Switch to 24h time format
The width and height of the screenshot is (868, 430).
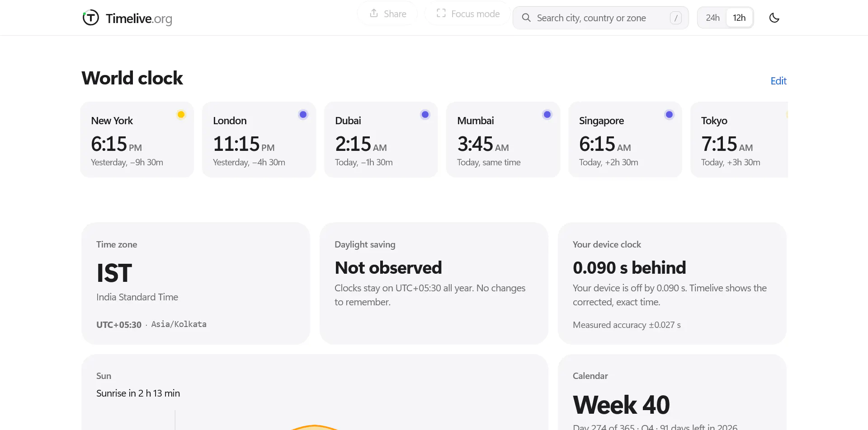pos(712,18)
